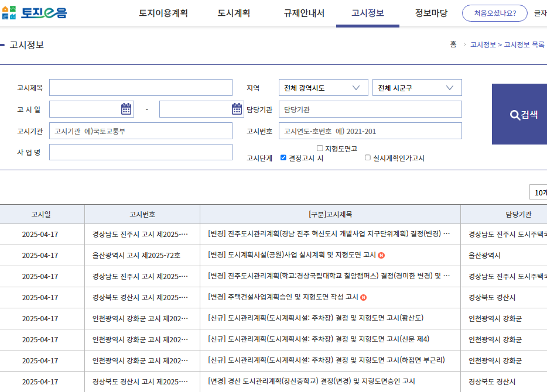Click inside the 고시제목 input field
547x392 pixels.
click(141, 87)
